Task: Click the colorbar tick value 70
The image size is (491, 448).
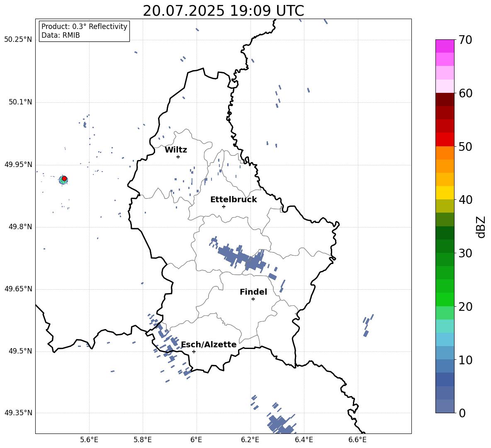Action: tap(466, 40)
